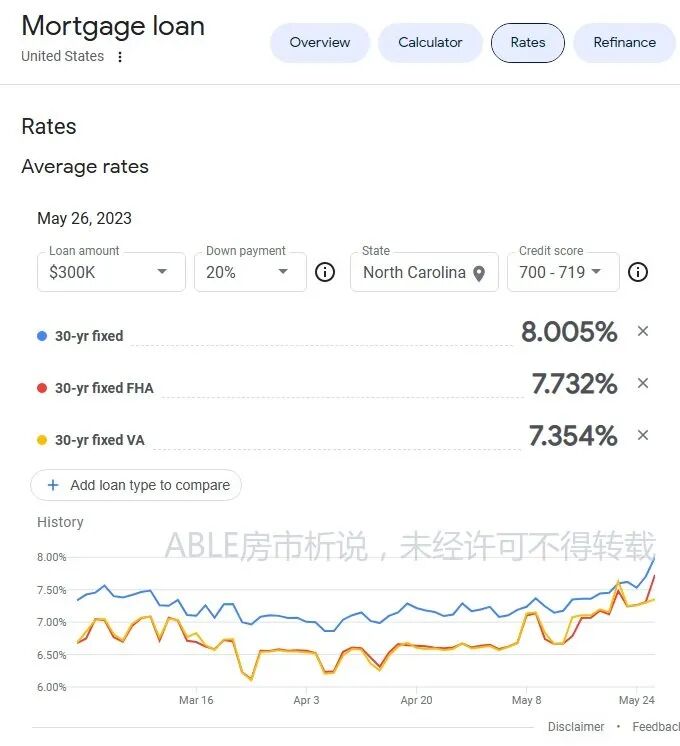Select the Rates tab
The height and width of the screenshot is (746, 680).
tap(528, 43)
